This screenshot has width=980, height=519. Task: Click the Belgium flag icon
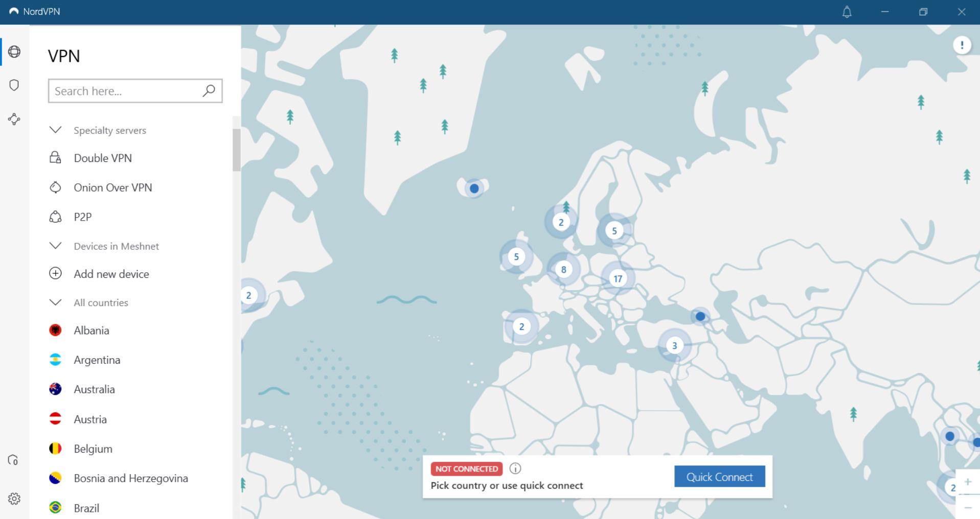[55, 449]
